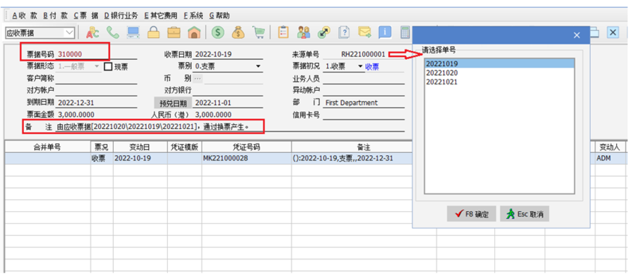The image size is (644, 278).
Task: Click the 预兑日期 value 2022-11-01
Action: [x=228, y=103]
